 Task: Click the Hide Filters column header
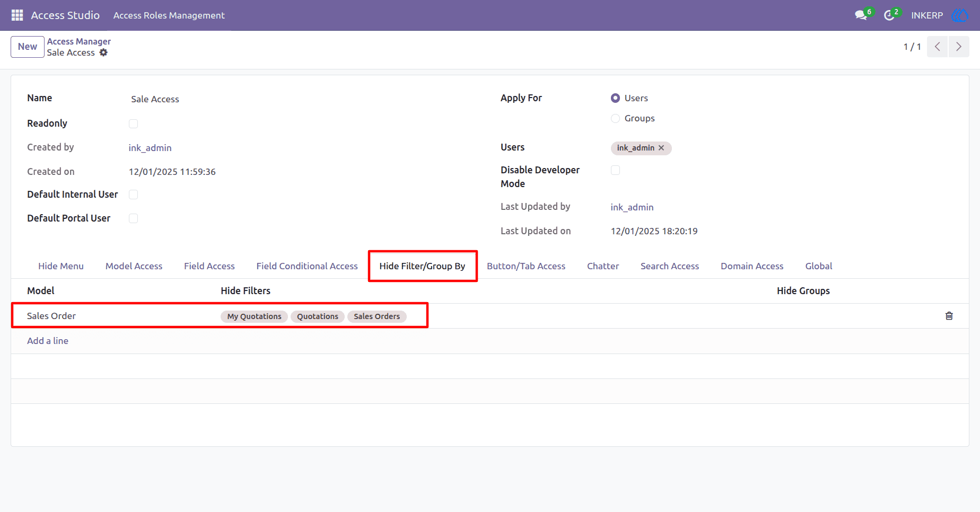tap(246, 291)
